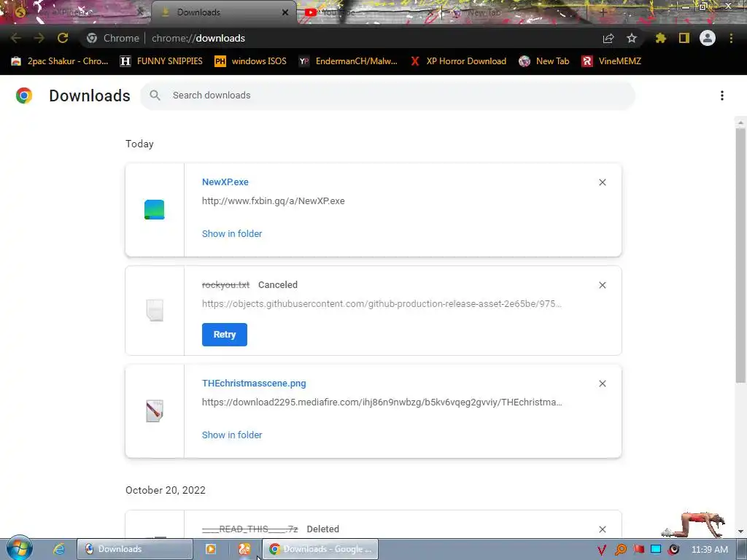Open the NewXP.exe file link
747x560 pixels.
pyautogui.click(x=225, y=182)
